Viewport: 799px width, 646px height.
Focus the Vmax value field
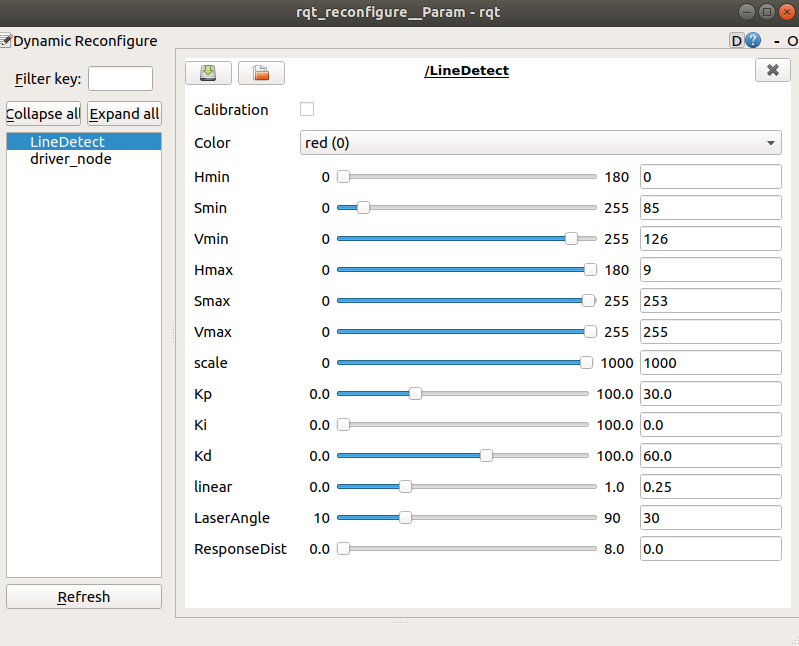(710, 332)
